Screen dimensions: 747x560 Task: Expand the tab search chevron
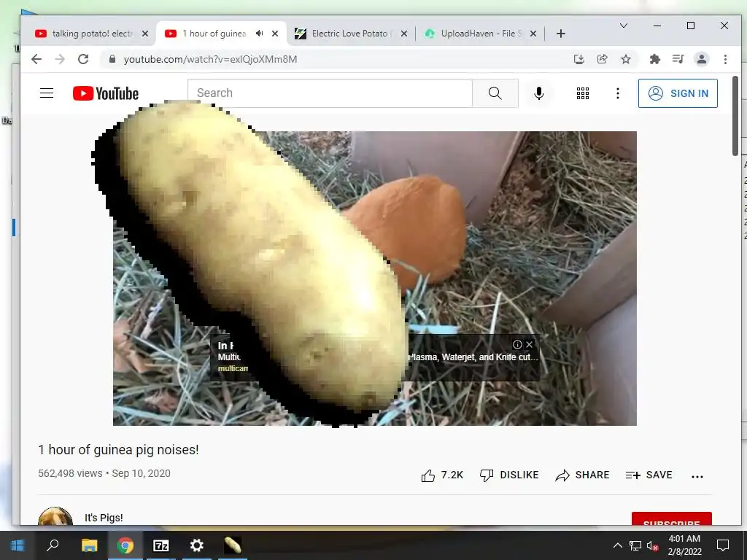623,26
